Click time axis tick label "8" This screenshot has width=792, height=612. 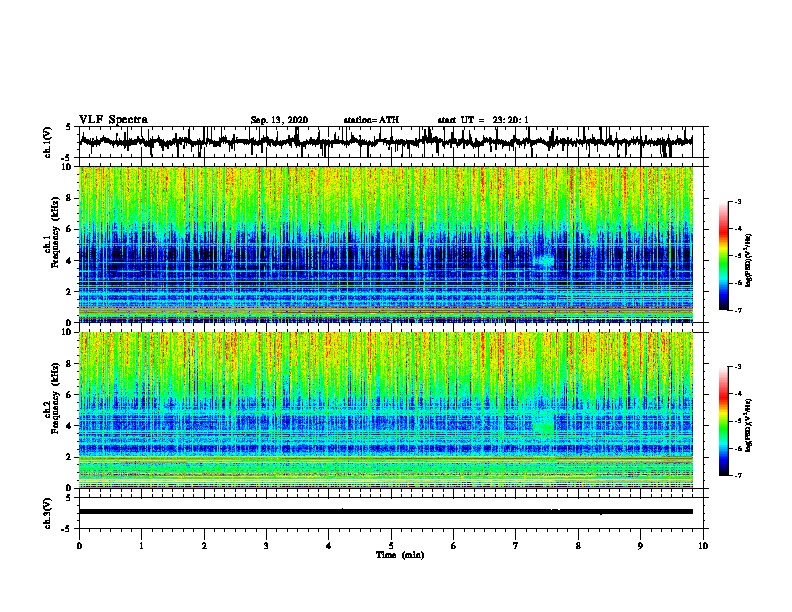click(x=578, y=546)
